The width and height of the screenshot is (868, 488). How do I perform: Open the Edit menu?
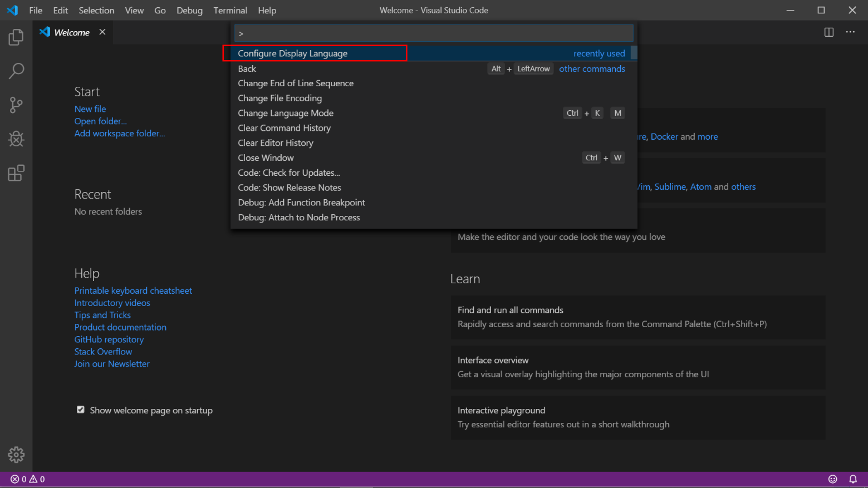tap(61, 10)
